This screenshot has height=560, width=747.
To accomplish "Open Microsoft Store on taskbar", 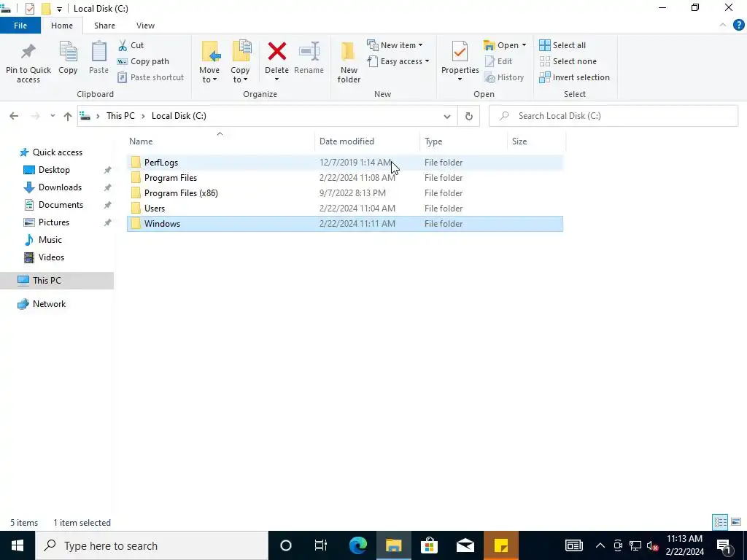I will [x=429, y=545].
